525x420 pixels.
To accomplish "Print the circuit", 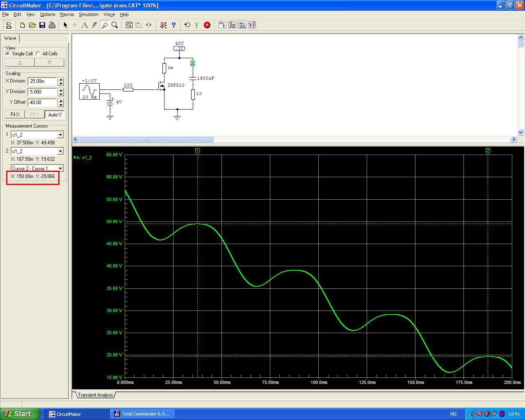I will click(52, 25).
